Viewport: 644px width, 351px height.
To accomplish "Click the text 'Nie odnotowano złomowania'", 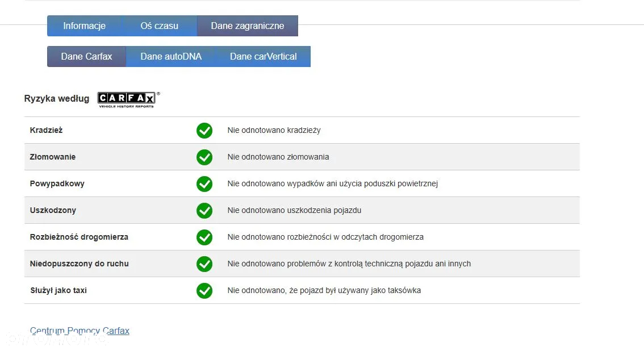I will click(278, 157).
